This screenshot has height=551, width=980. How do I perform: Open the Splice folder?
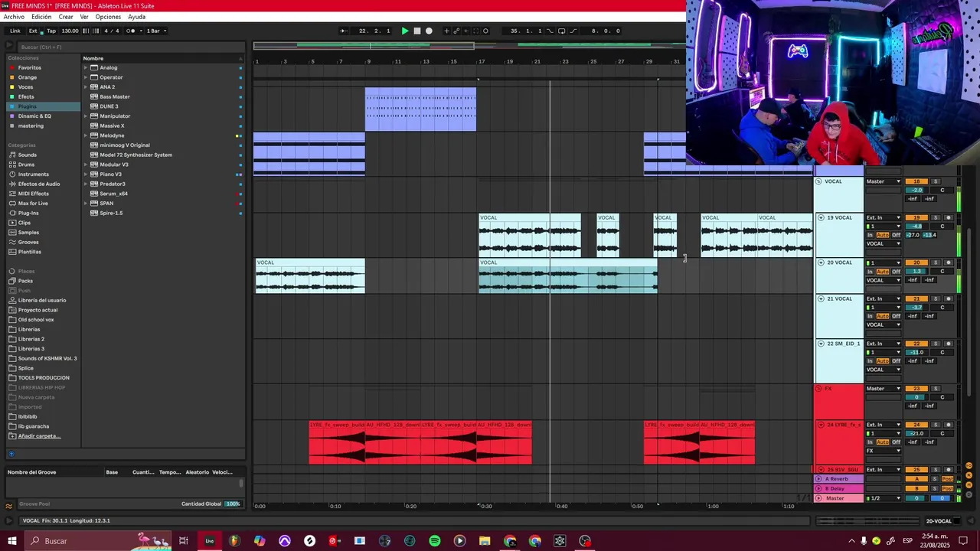tap(25, 368)
